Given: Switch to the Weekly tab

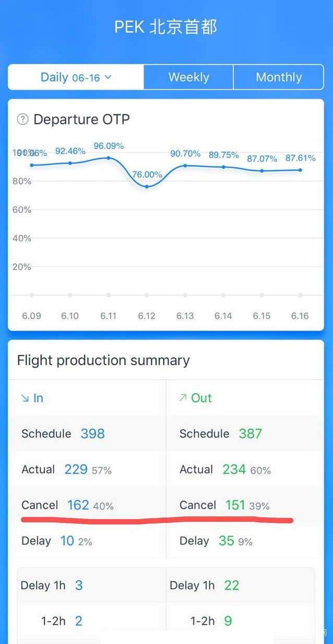Looking at the screenshot, I should 188,77.
